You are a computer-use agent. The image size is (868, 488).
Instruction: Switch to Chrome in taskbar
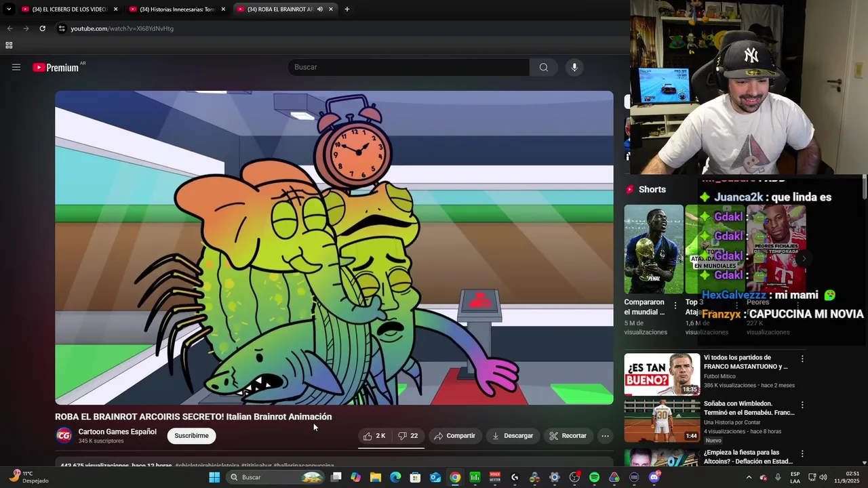[x=455, y=477]
